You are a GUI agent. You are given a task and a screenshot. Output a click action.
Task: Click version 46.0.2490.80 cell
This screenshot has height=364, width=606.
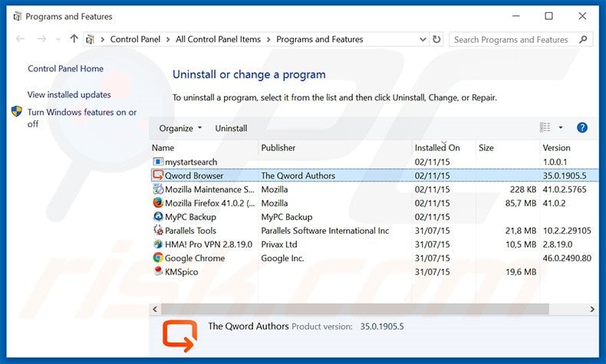click(567, 258)
